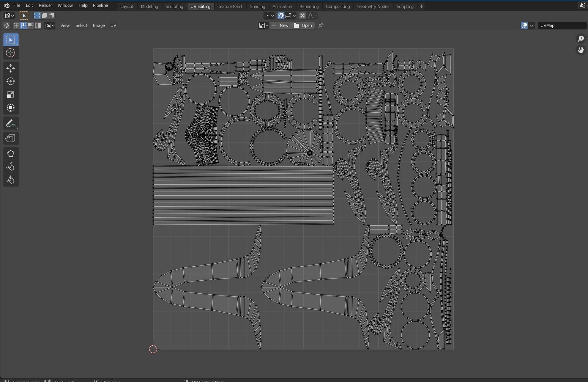Image resolution: width=588 pixels, height=382 pixels.
Task: Open the browse image dropdown
Action: pyautogui.click(x=264, y=25)
